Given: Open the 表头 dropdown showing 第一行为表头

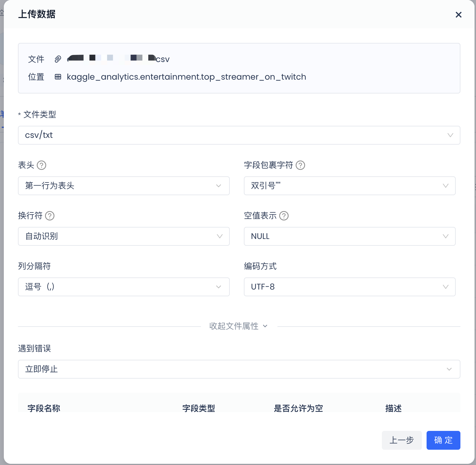Looking at the screenshot, I should pos(124,186).
